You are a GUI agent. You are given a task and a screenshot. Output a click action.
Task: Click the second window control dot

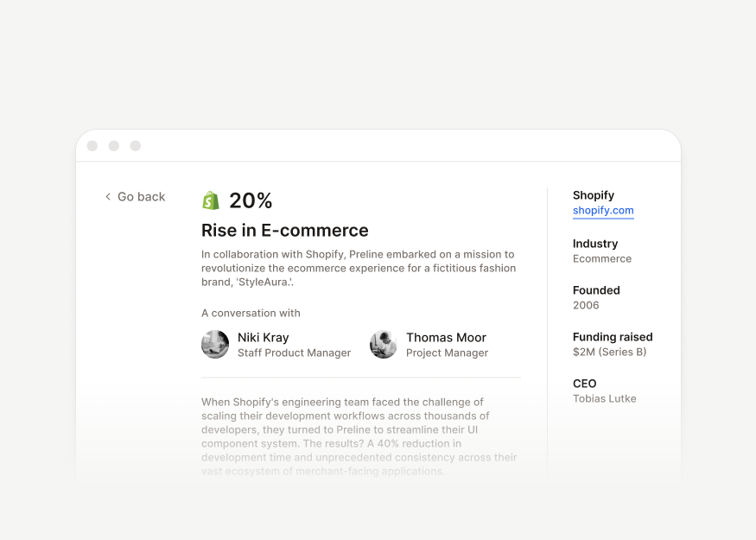(x=114, y=146)
